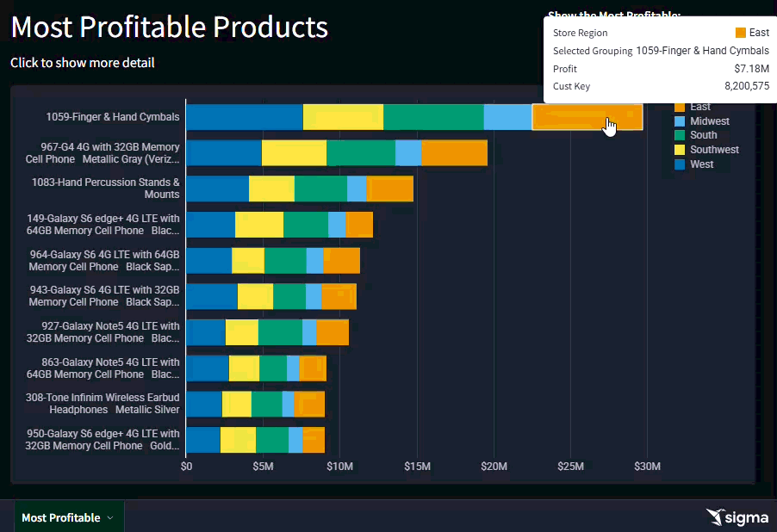
Task: Select the East segment of 927-Galaxy Note5 bar
Action: (x=333, y=332)
